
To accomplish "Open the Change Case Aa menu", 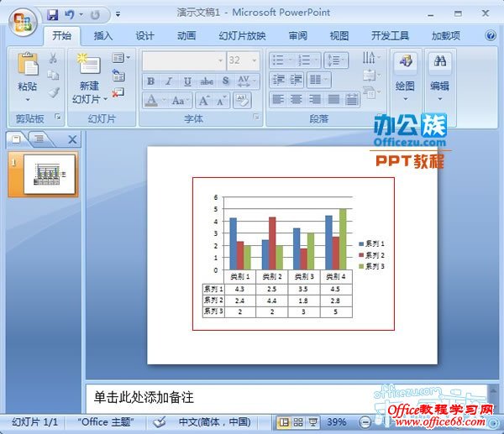I will tap(181, 101).
